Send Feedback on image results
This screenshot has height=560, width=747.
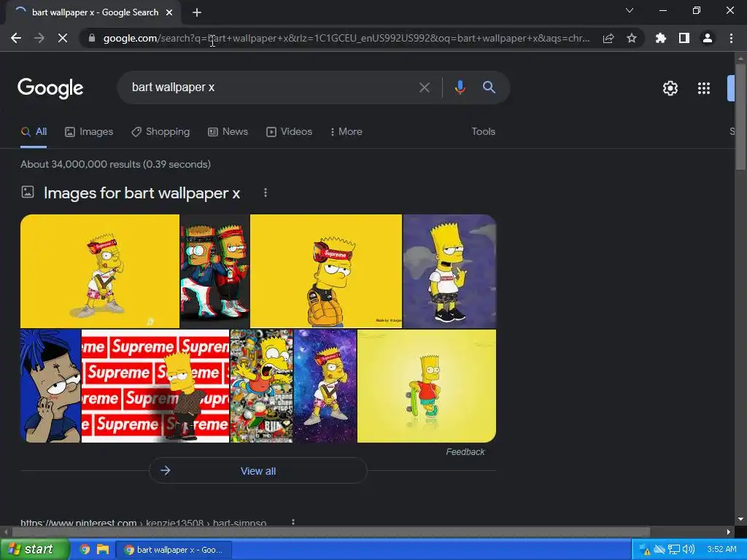465,452
